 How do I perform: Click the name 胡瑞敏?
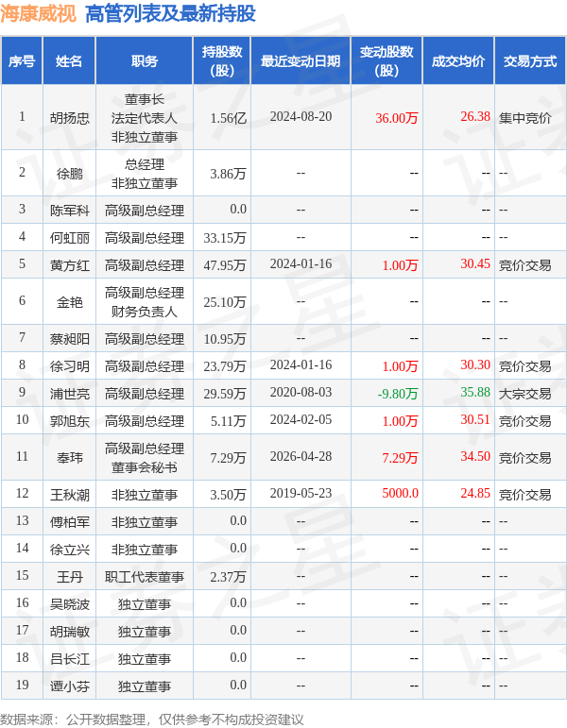pyautogui.click(x=70, y=633)
